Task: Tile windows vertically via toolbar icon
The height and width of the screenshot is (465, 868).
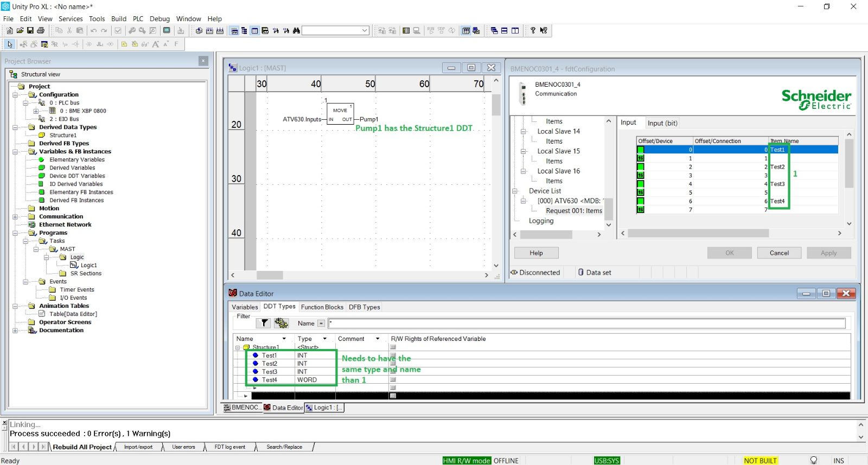Action: [x=515, y=31]
